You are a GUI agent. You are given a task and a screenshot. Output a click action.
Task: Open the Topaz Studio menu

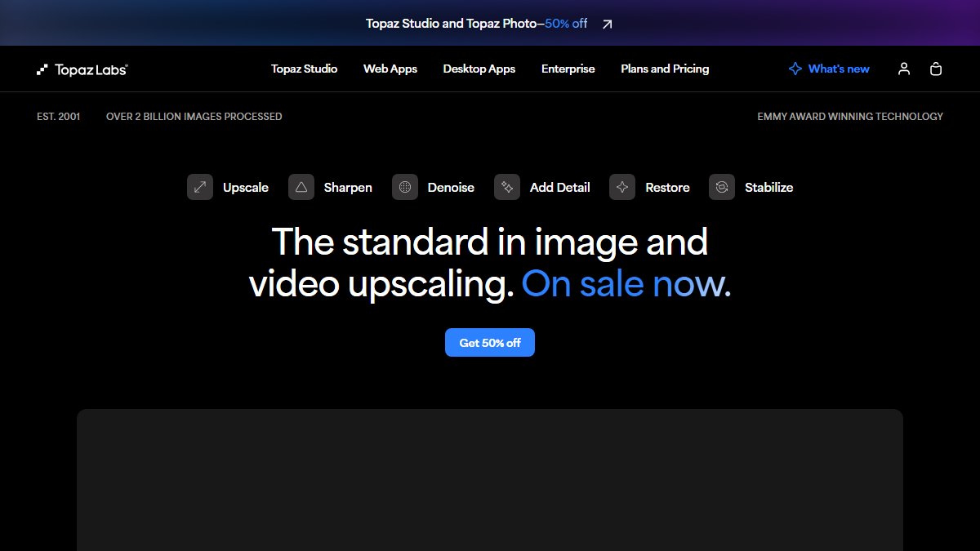pos(305,69)
